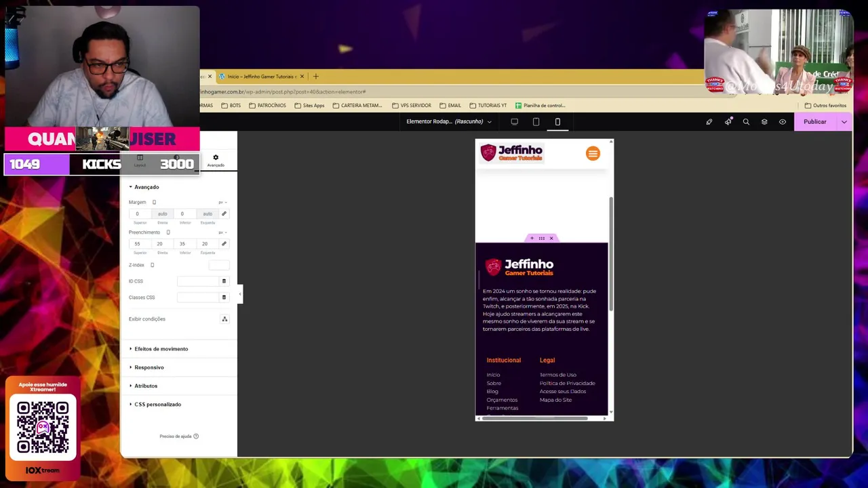Open Exibir condições settings icon
868x488 pixels.
224,319
